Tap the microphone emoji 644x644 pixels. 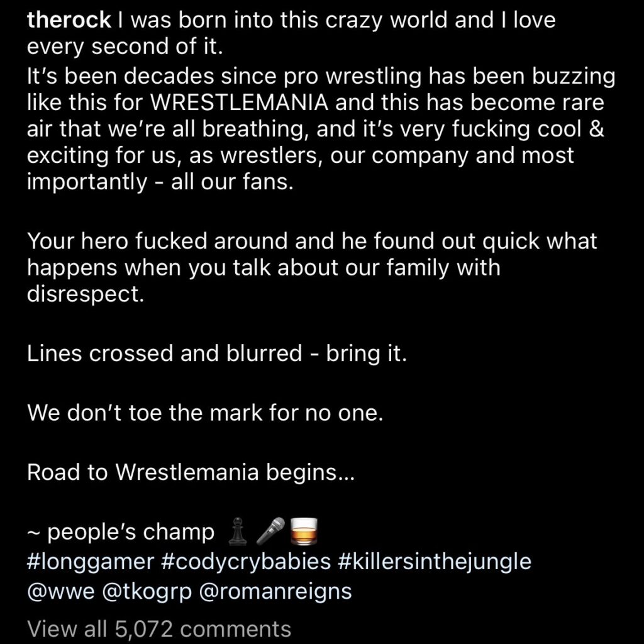point(270,531)
